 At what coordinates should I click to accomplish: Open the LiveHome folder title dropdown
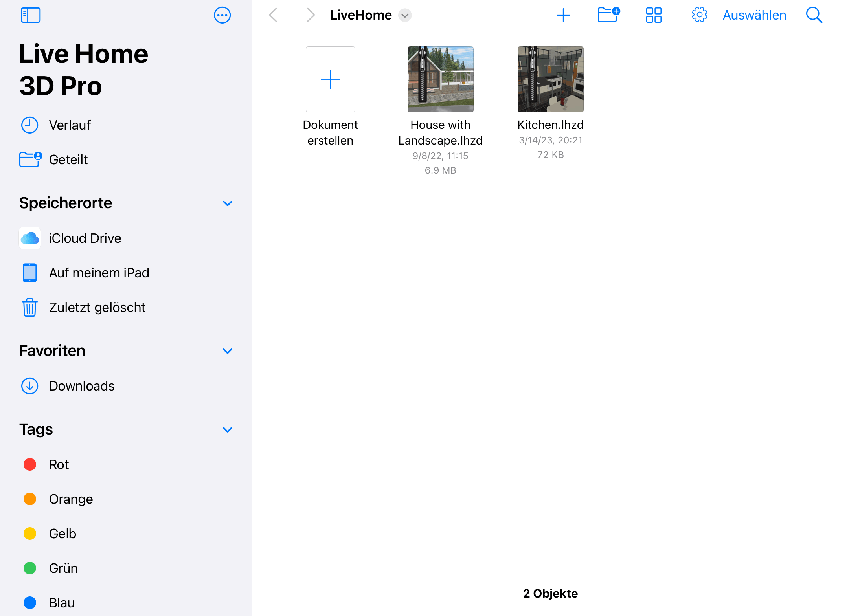tap(405, 15)
